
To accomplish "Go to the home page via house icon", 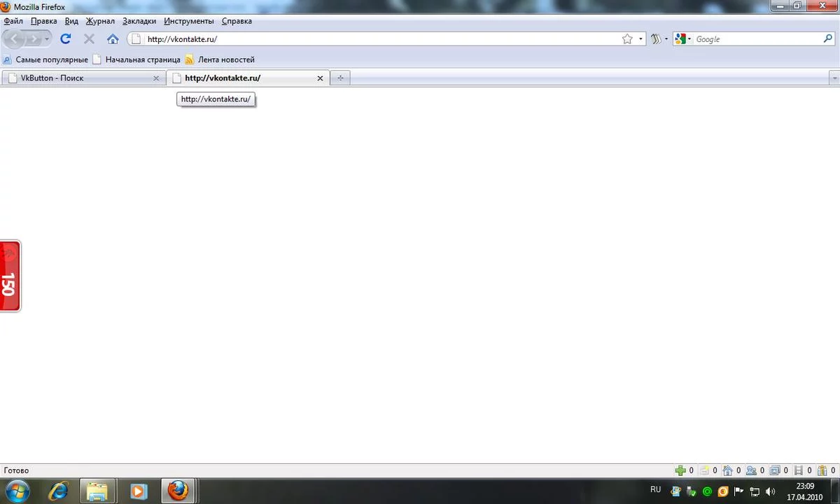I will tap(113, 39).
